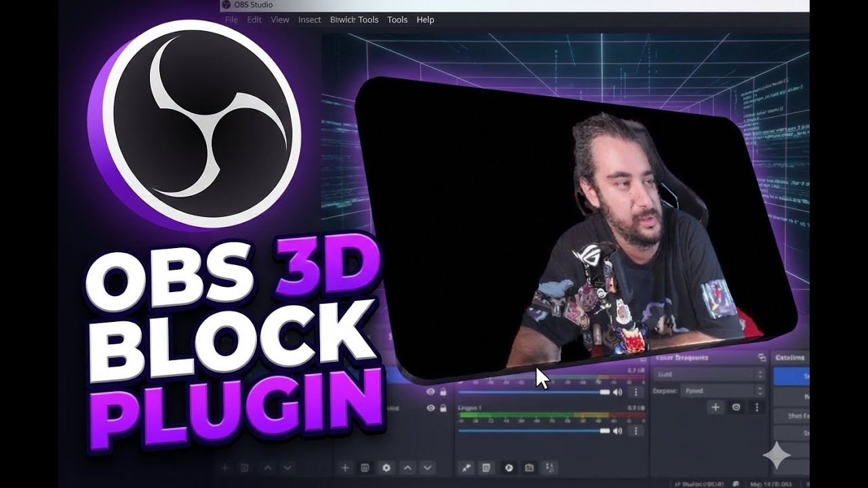Viewport: 868px width, 488px height.
Task: Move the source up with the up chevron
Action: (x=407, y=468)
